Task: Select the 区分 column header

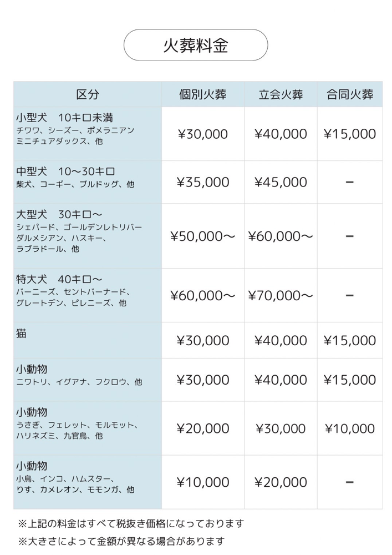Action: point(88,94)
